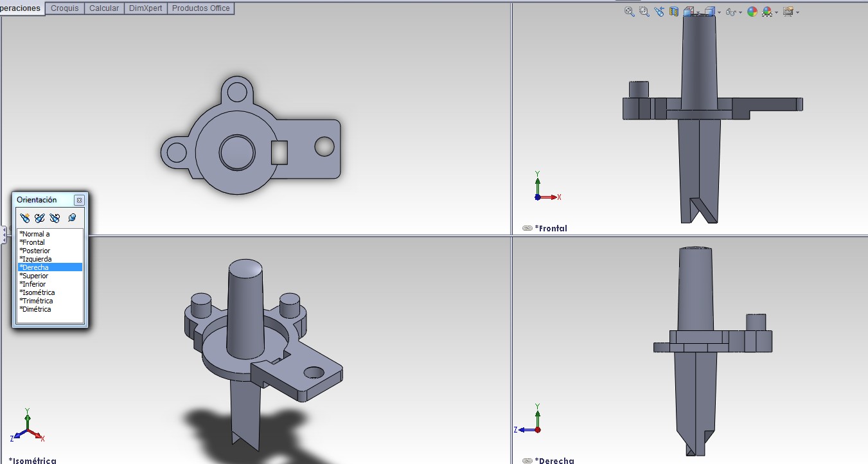Click the Previous View icon
Screen dimensions: 868x464
pos(659,12)
